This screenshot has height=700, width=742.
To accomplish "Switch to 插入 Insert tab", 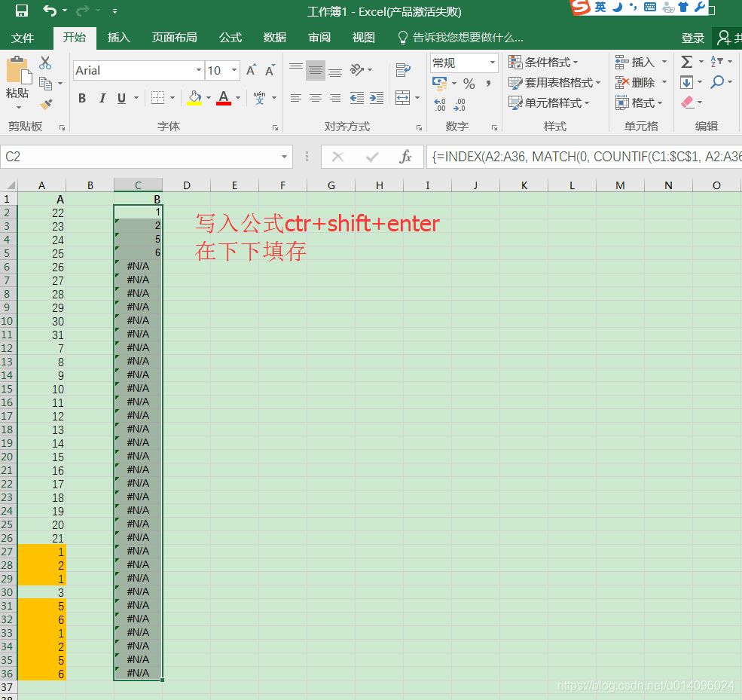I will click(118, 38).
